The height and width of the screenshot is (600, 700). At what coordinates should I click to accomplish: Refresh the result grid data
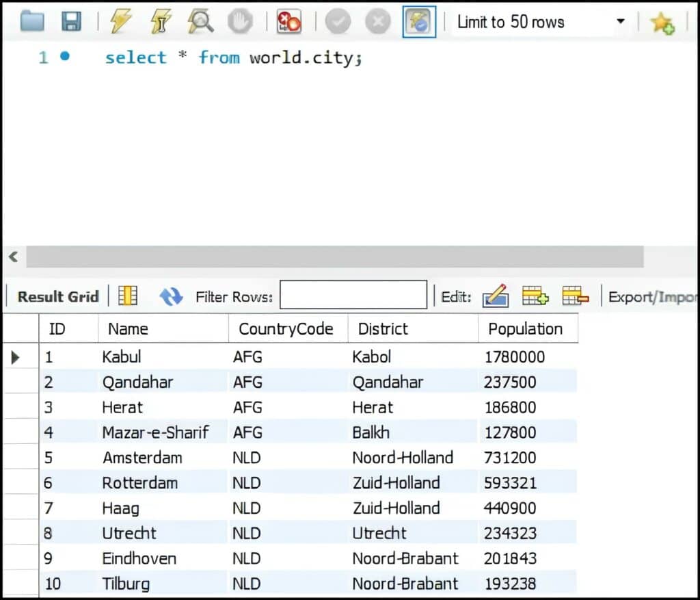click(170, 296)
